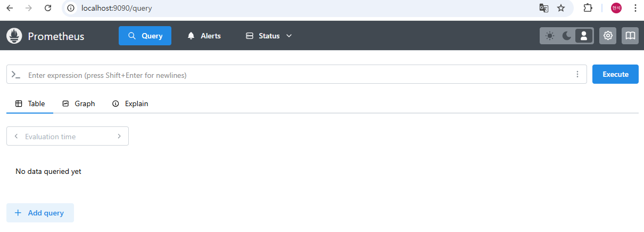Open the Explain tab
This screenshot has width=644, height=232.
pos(130,104)
